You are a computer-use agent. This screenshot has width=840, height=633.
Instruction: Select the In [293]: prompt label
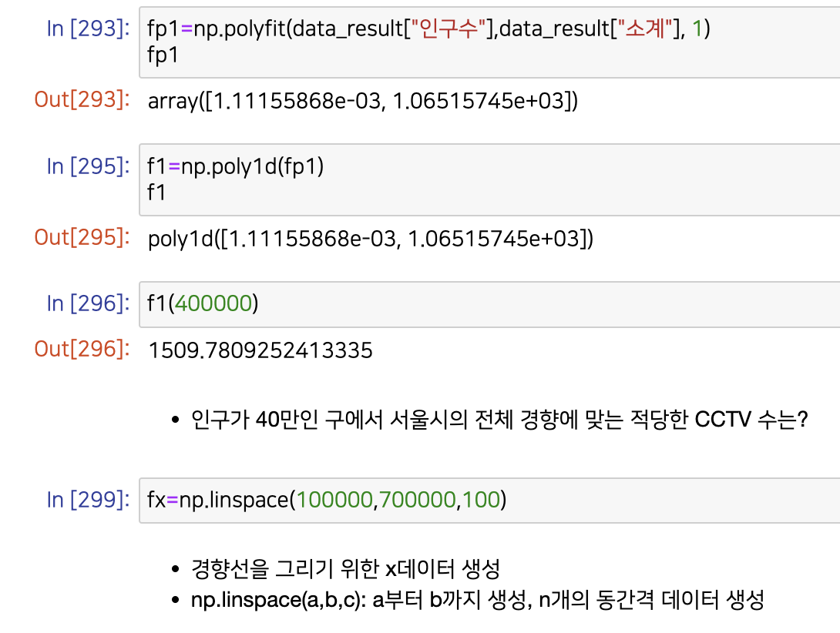89,28
